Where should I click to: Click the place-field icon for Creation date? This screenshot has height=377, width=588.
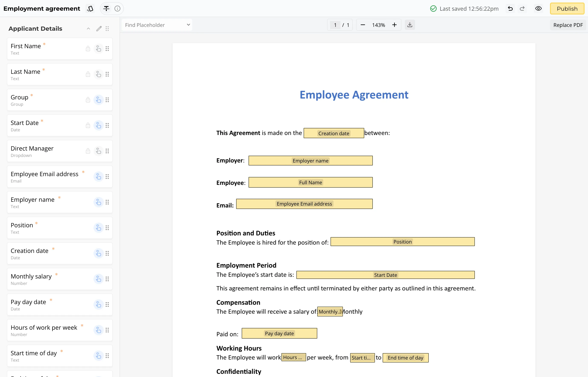click(x=98, y=253)
